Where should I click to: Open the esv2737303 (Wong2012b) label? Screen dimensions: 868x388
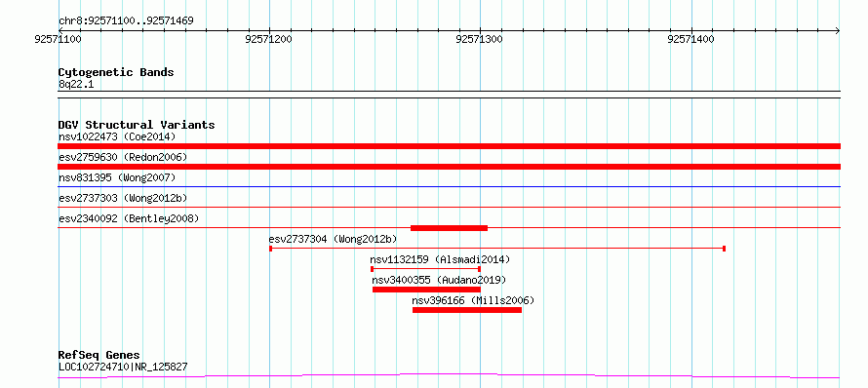(123, 198)
